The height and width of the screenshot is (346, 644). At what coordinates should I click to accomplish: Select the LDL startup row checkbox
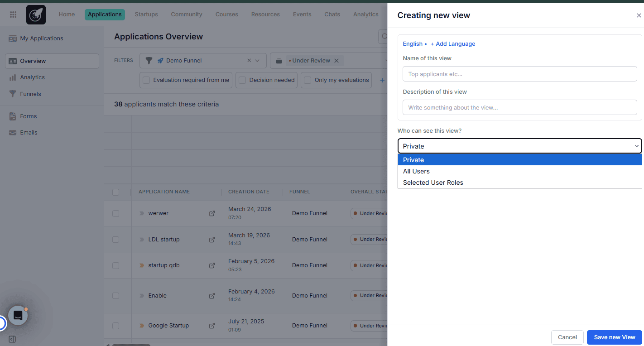(115, 240)
